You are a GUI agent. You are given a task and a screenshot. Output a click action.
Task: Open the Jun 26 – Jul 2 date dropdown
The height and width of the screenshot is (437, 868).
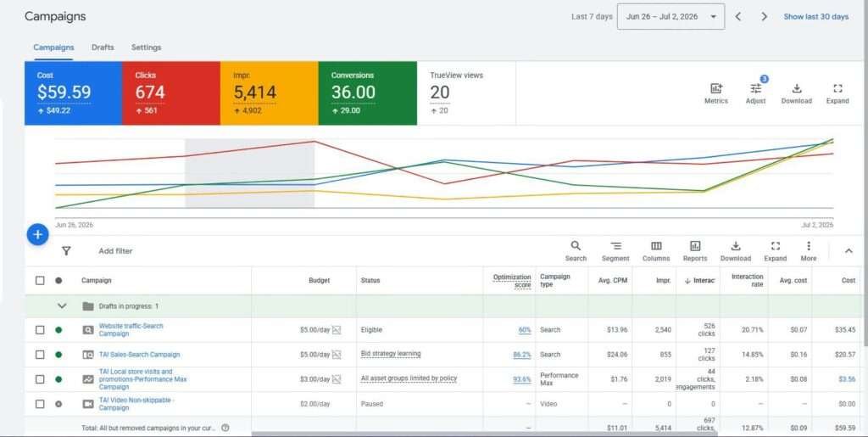point(671,17)
